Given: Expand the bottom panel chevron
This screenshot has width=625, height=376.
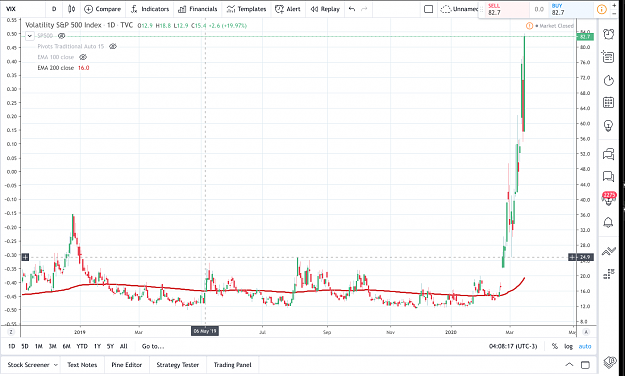Looking at the screenshot, I should 569,365.
